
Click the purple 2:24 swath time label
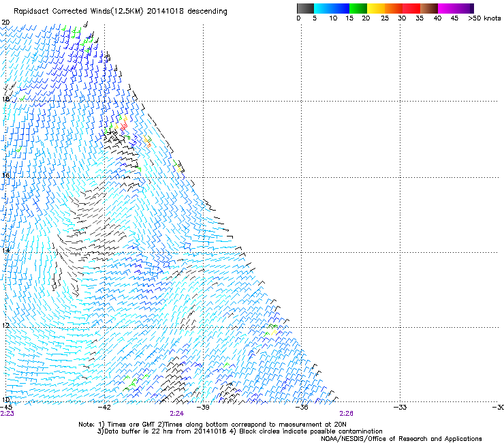click(x=177, y=414)
